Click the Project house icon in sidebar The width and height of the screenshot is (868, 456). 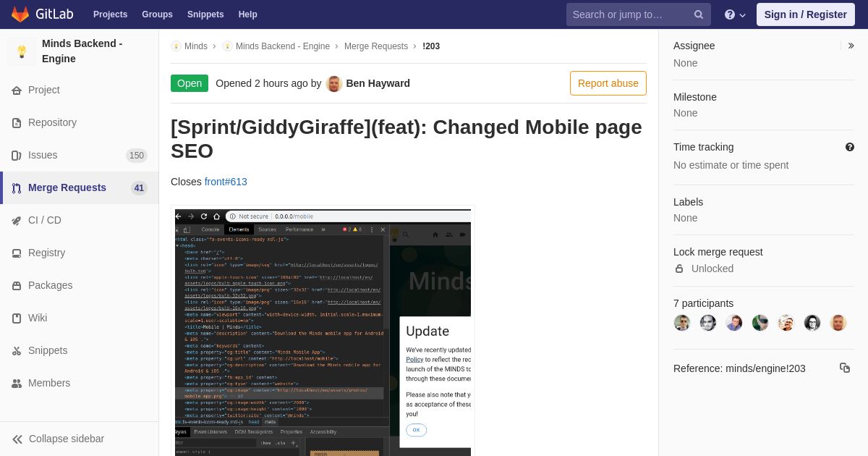tap(17, 90)
